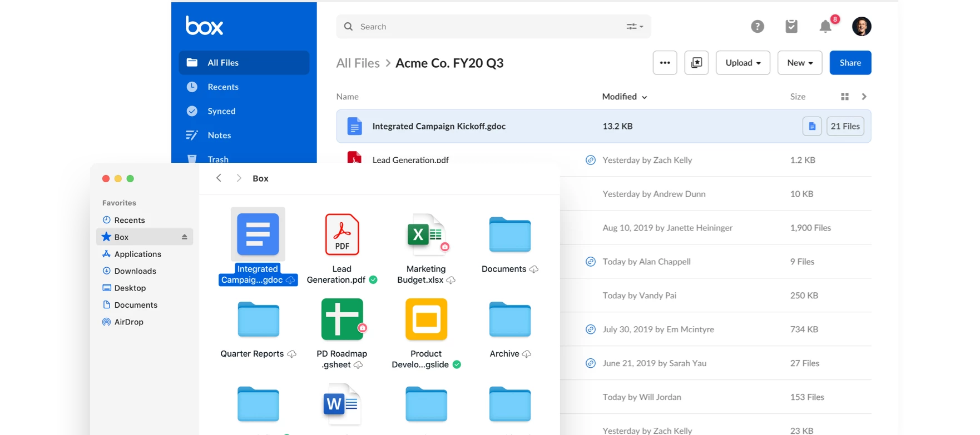
Task: Open the Help question mark icon
Action: pyautogui.click(x=758, y=26)
